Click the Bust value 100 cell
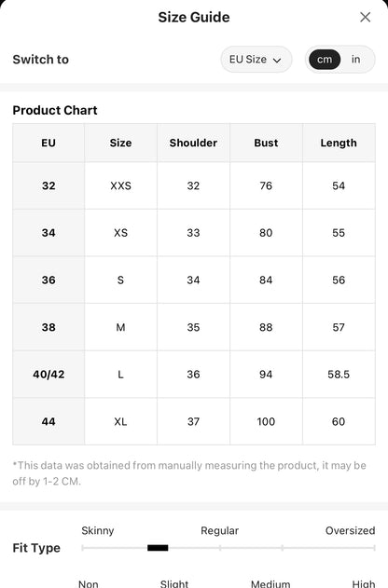Viewport: 388px width, 588px height. pos(266,421)
